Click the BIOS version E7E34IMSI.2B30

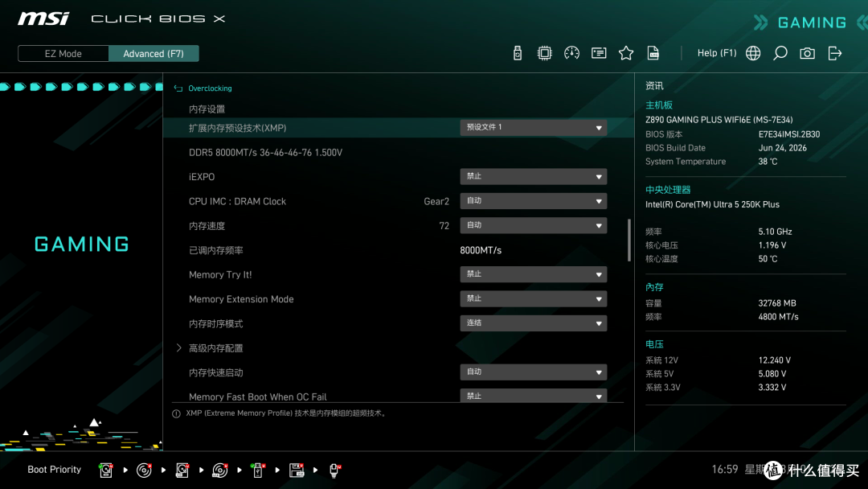pyautogui.click(x=789, y=134)
